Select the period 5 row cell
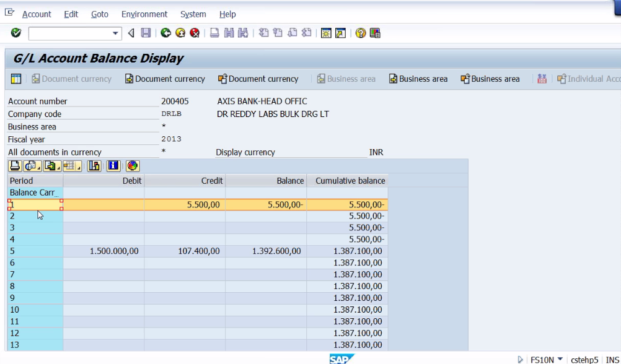This screenshot has width=621, height=364. tap(35, 251)
